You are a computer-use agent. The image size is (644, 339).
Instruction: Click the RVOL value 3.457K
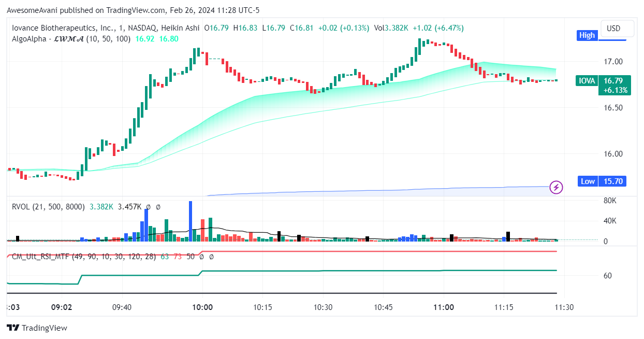point(129,206)
